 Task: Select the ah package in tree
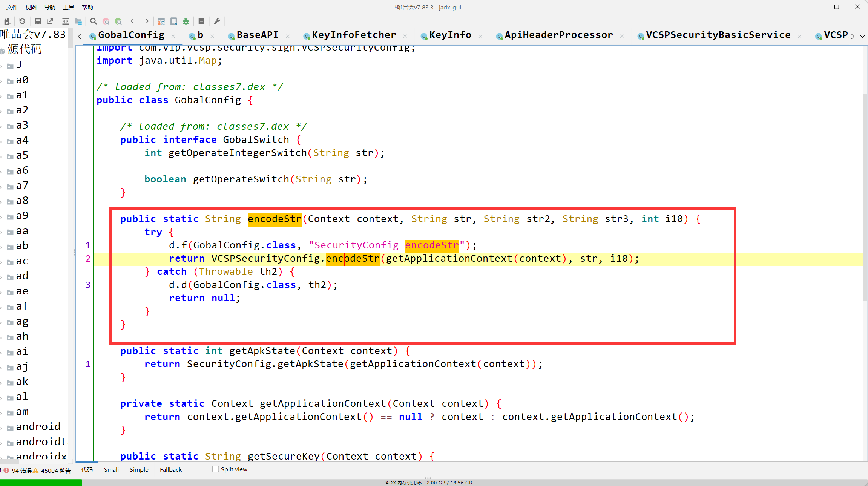tap(22, 336)
